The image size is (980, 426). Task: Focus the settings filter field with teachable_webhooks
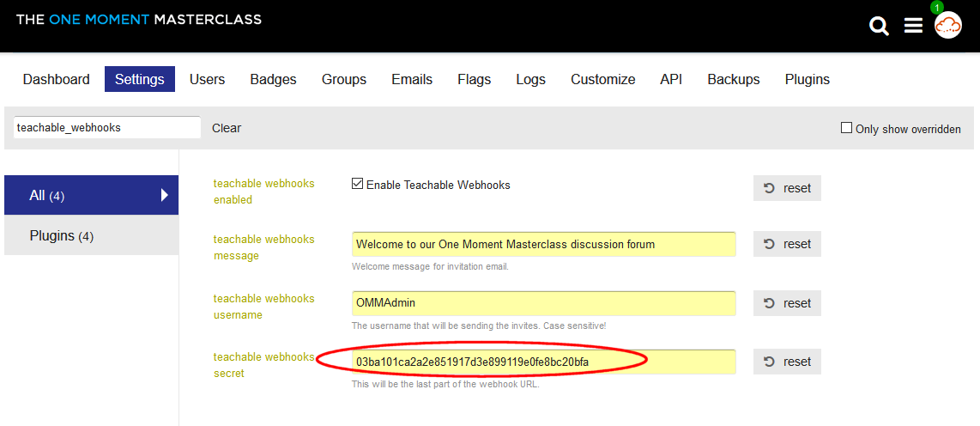107,128
